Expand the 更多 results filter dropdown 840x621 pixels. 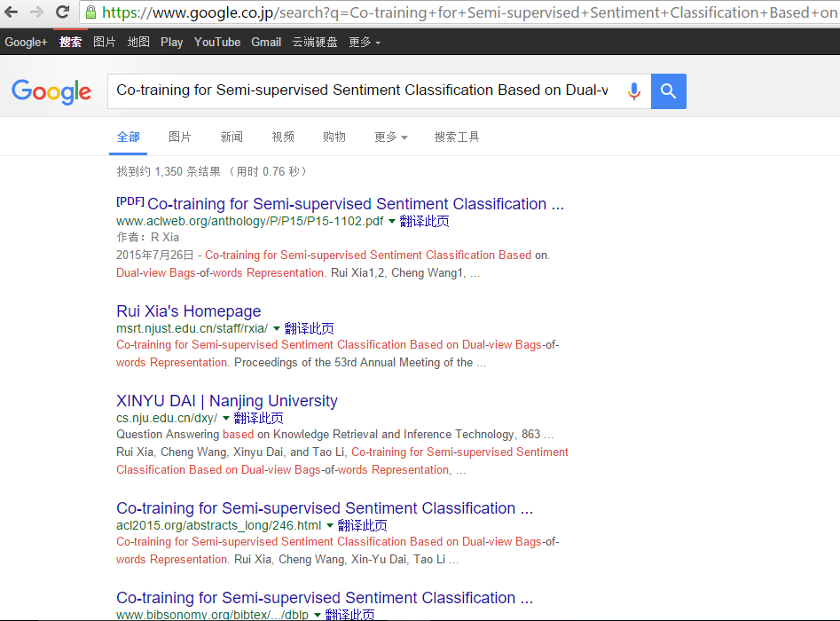(x=391, y=138)
